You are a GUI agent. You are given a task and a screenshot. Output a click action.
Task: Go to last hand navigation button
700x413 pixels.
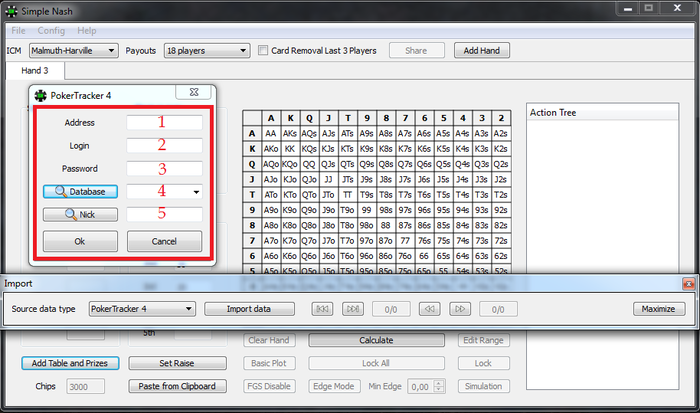(353, 309)
